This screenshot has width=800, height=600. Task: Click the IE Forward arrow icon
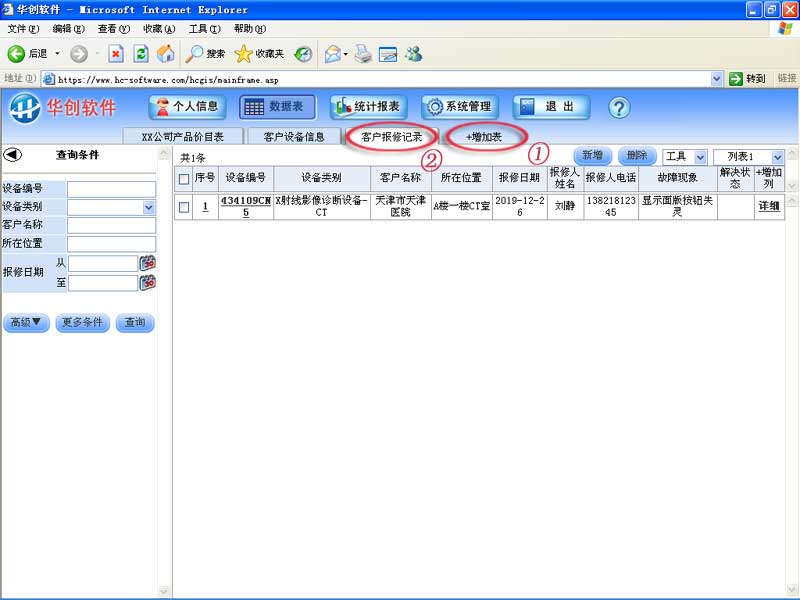79,54
